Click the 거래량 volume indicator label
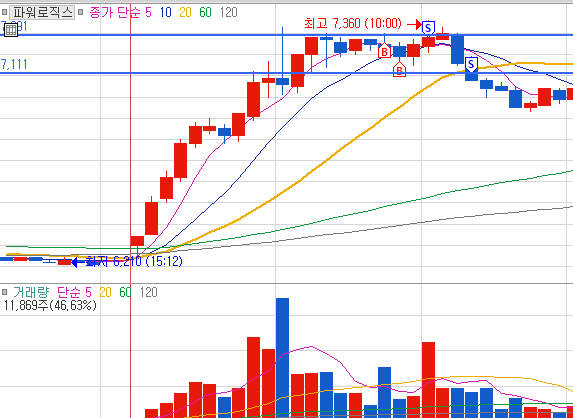573x418 pixels. 31,292
